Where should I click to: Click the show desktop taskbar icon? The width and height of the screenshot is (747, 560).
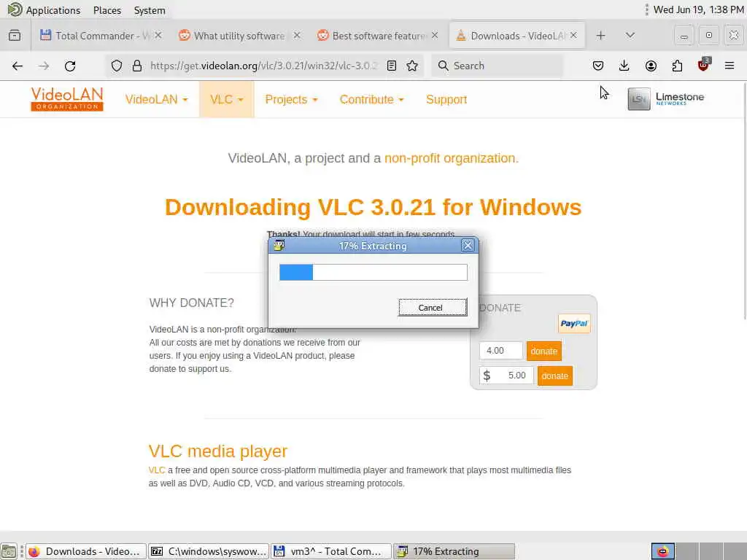[8, 551]
